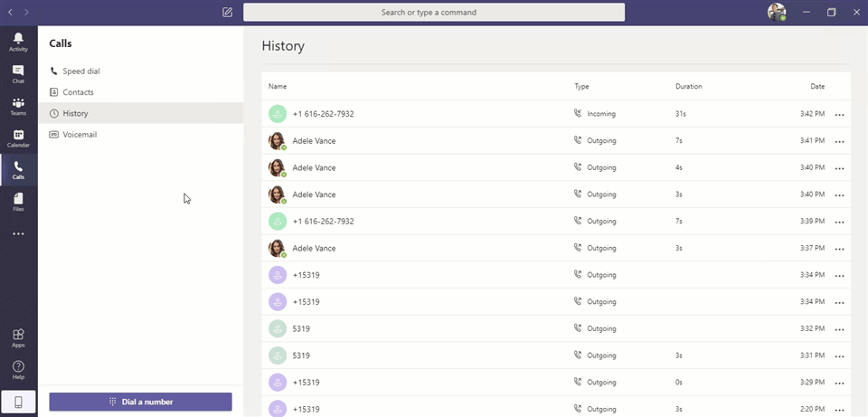Open more options for 3:39 PM call
This screenshot has width=868, height=417.
coord(839,222)
